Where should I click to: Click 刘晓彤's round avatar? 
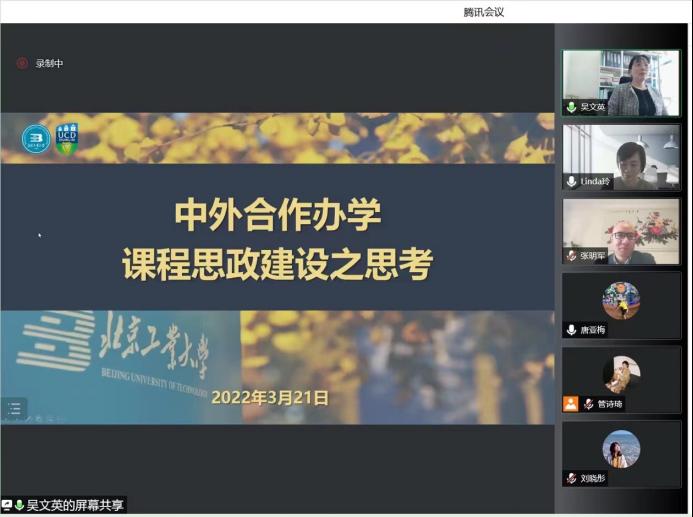coord(621,449)
